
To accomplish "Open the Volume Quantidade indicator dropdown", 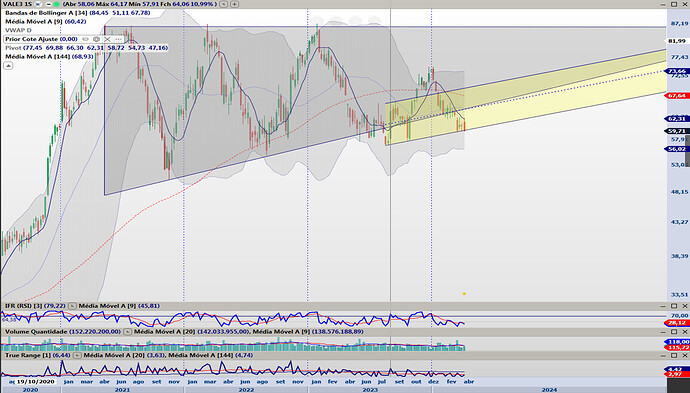I will [x=127, y=331].
